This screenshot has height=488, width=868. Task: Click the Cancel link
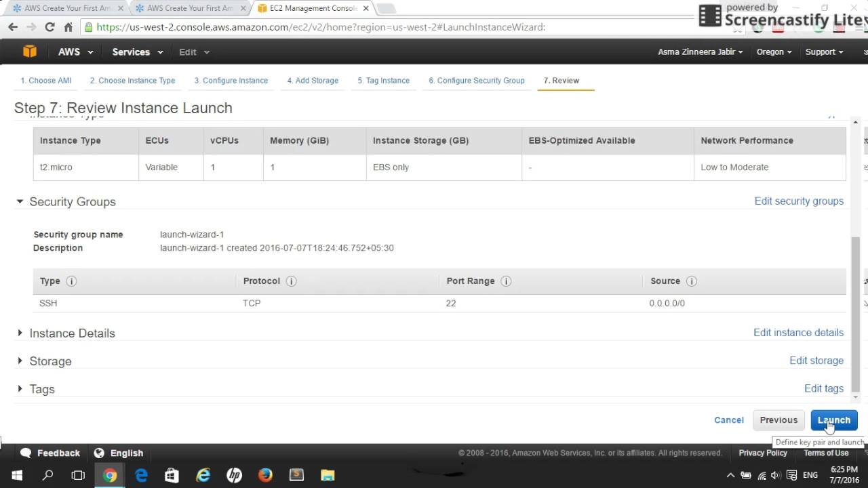click(729, 420)
